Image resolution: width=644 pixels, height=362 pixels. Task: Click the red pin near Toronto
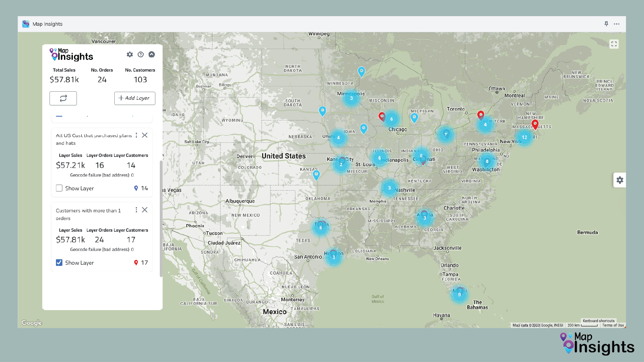click(x=481, y=116)
